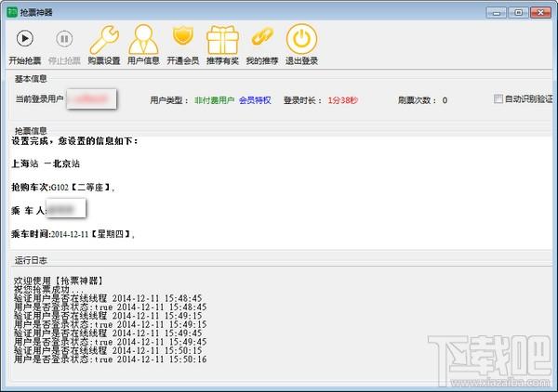Click log entry timestamped 15:48:45 验证用户是否在线线程
Screen dimensions: 558x392
tap(108, 298)
